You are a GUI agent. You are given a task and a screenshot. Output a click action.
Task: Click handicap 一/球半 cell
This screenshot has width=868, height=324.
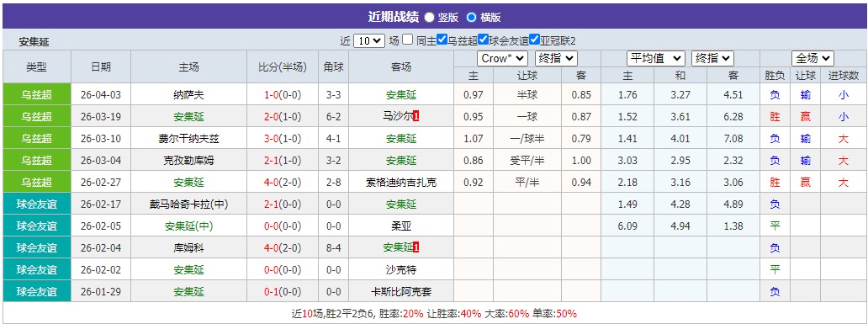coord(527,139)
